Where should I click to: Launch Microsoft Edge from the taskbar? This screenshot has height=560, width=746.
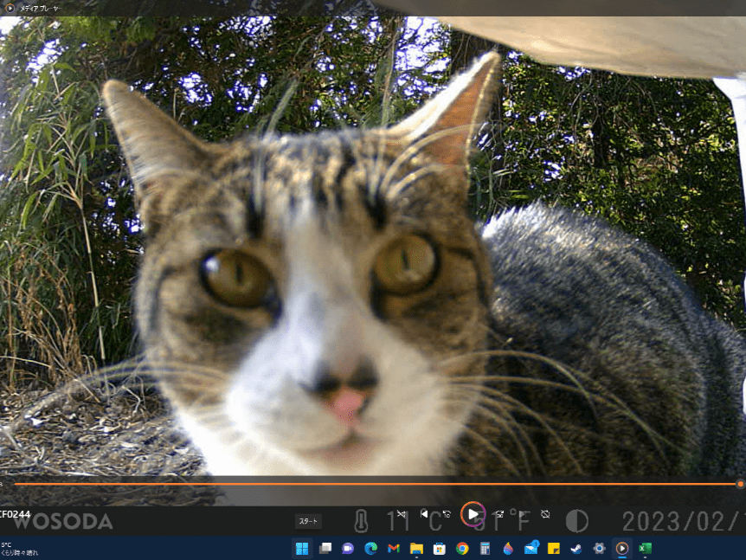click(x=370, y=549)
